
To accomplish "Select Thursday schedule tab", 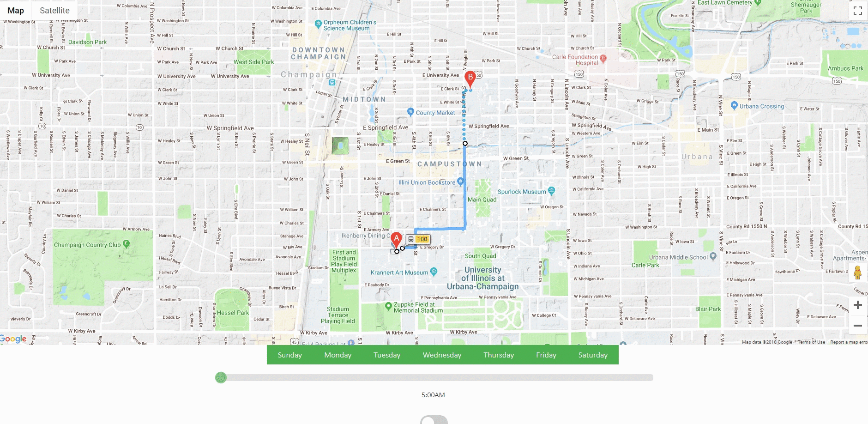I will [x=499, y=355].
